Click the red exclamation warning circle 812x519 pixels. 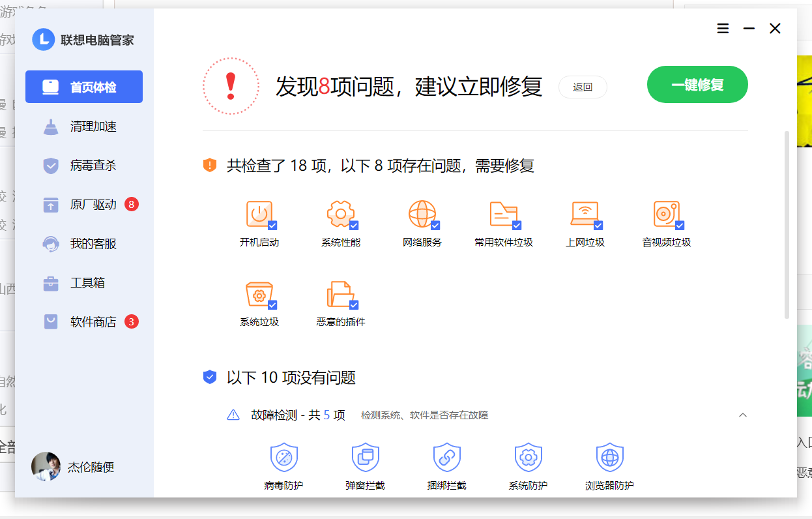(x=230, y=86)
